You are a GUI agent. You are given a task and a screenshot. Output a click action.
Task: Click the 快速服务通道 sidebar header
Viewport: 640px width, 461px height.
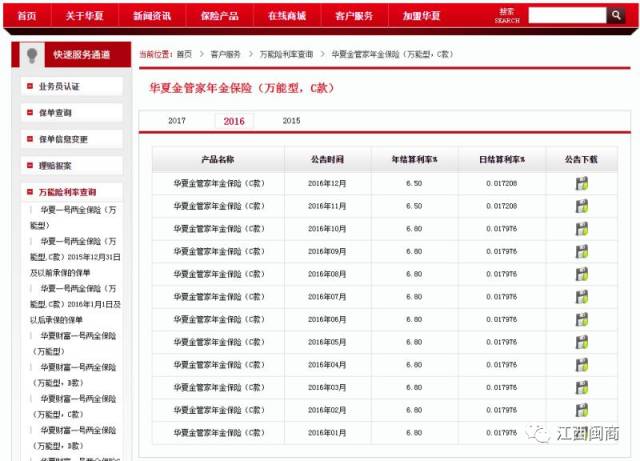point(82,55)
